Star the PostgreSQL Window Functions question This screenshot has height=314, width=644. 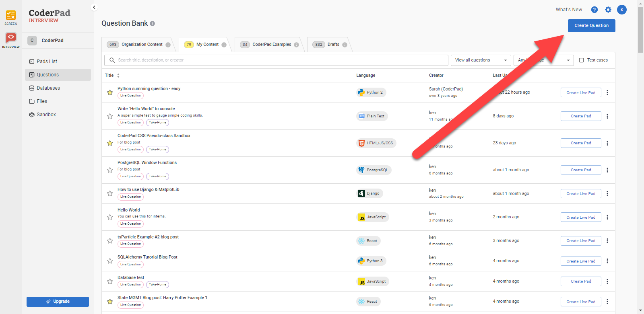[x=110, y=170]
